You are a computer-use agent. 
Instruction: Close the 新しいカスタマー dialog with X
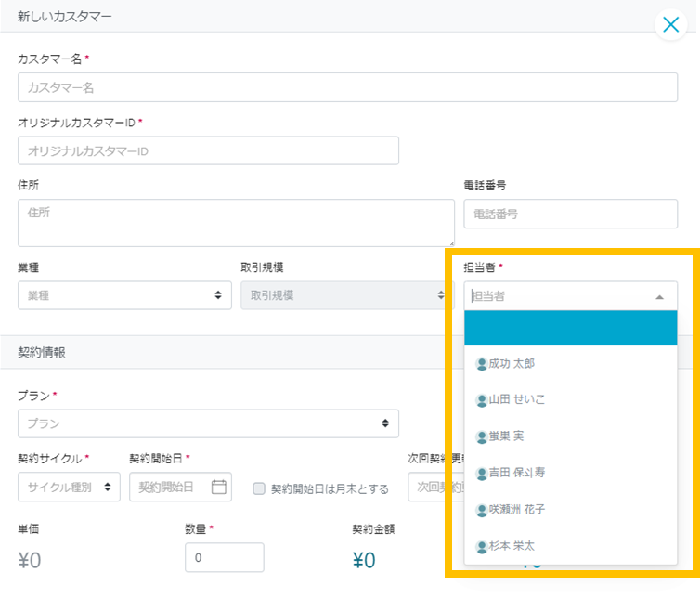(x=670, y=24)
